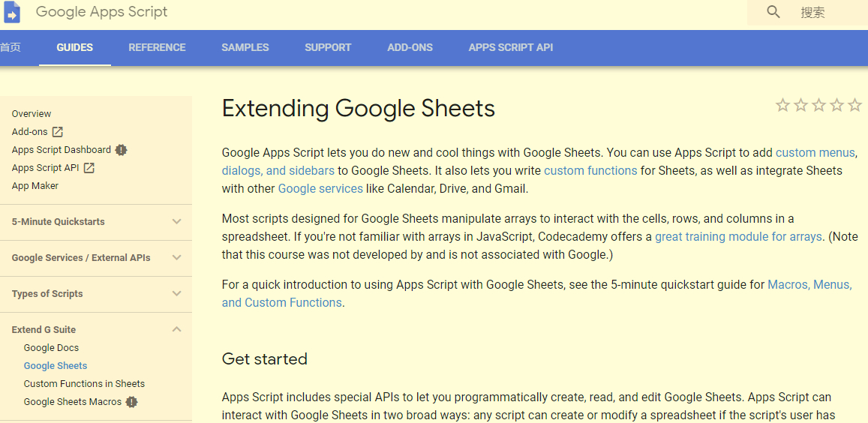Open great training module for arrays link
The width and height of the screenshot is (868, 423).
(738, 236)
